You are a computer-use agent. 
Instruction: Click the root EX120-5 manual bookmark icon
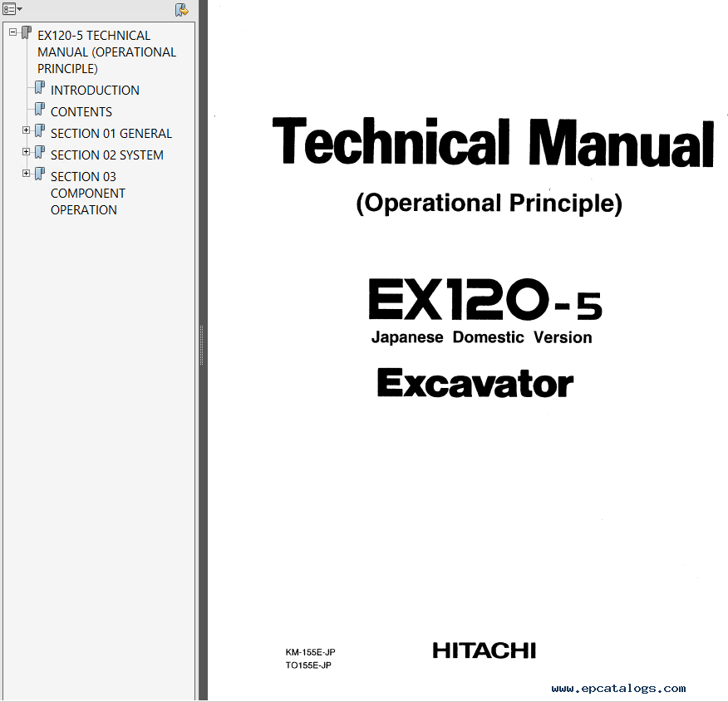tap(27, 32)
